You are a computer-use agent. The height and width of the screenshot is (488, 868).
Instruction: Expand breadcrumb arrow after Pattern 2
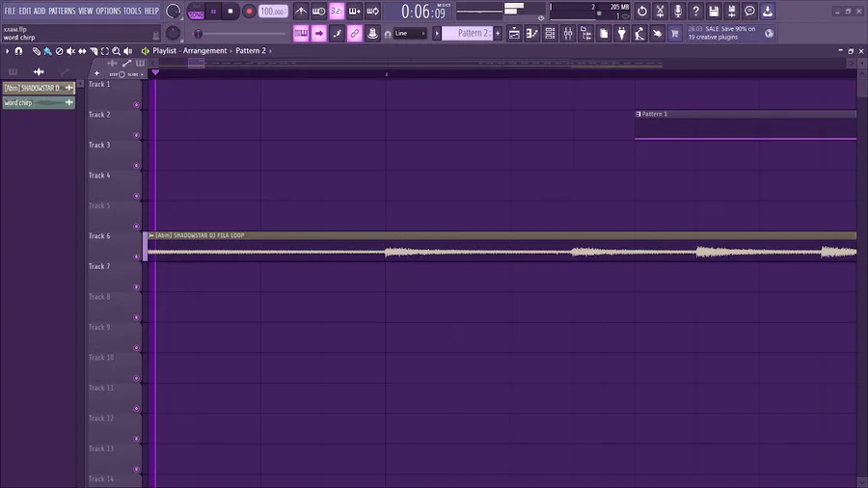coord(270,51)
